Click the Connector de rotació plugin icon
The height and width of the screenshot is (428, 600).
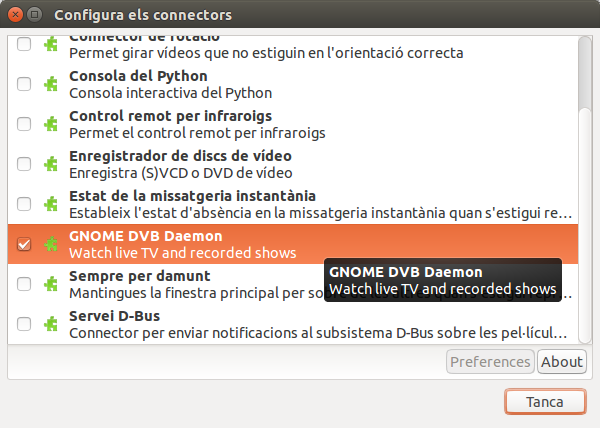click(x=50, y=45)
